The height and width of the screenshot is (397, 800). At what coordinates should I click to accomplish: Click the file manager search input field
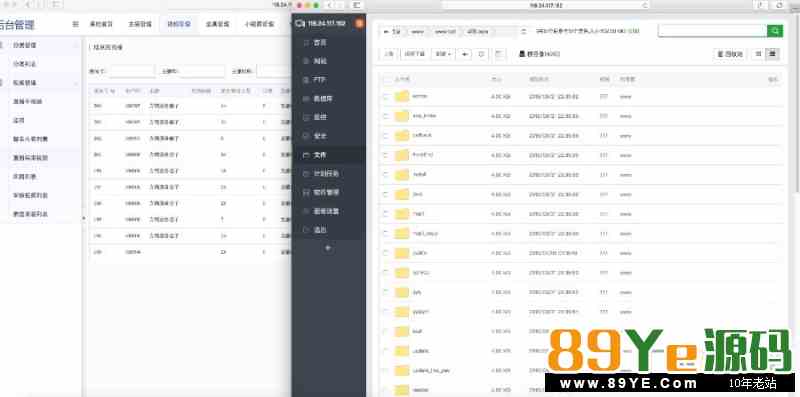[x=712, y=31]
